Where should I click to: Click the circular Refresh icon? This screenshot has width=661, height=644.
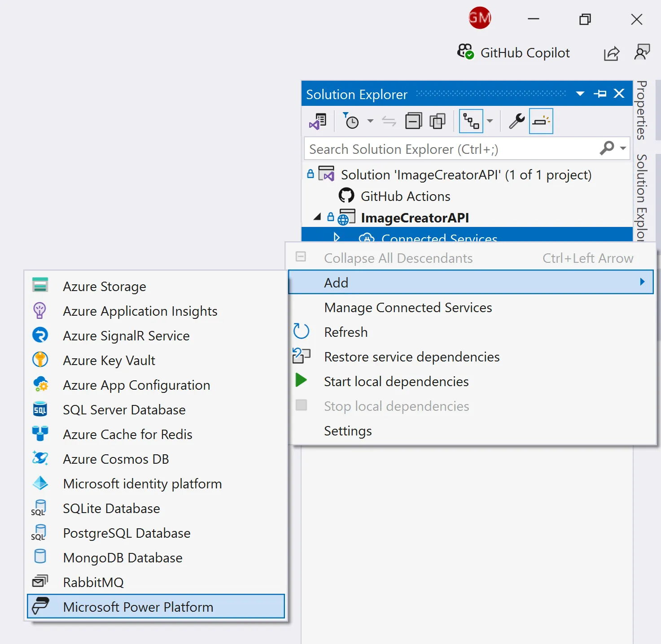coord(301,331)
